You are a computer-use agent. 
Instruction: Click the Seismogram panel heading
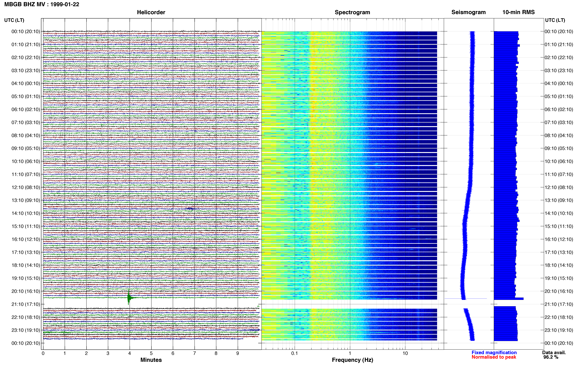(468, 12)
